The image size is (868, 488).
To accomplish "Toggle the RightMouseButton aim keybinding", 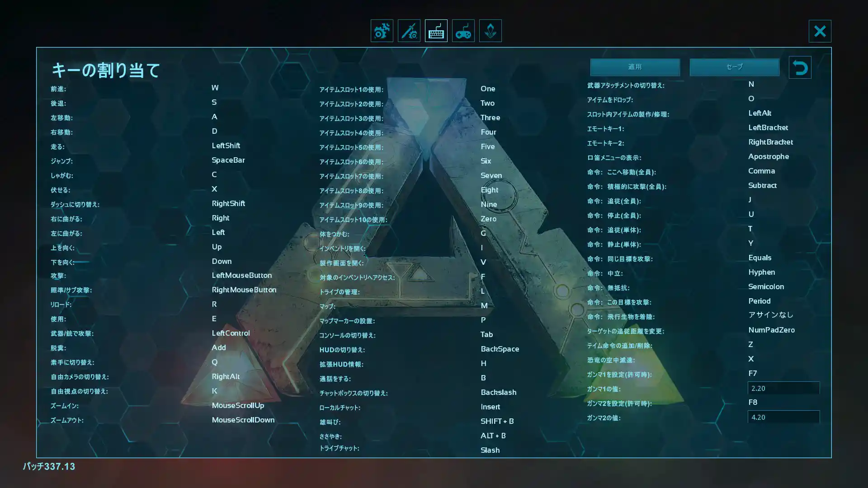I will (x=244, y=290).
